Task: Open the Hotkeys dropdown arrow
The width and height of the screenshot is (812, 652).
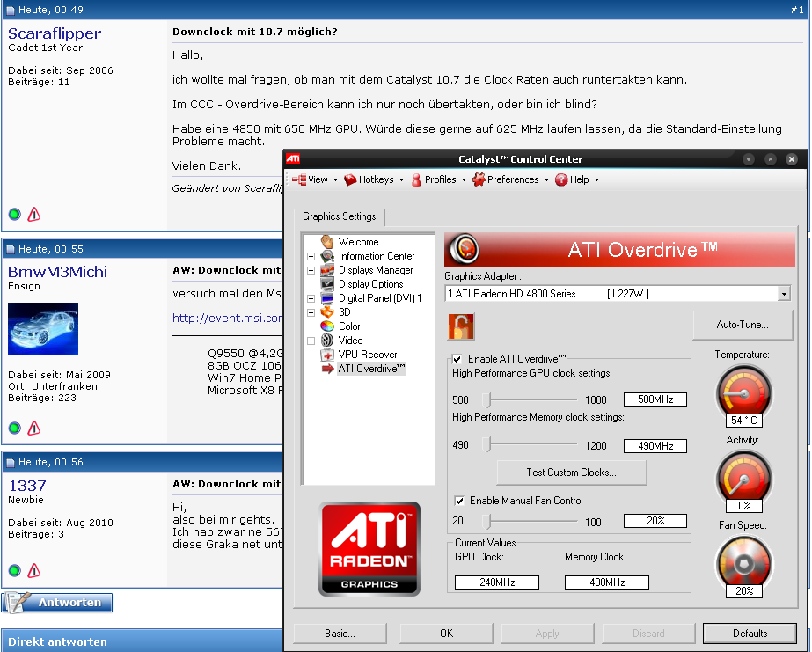Action: [401, 180]
